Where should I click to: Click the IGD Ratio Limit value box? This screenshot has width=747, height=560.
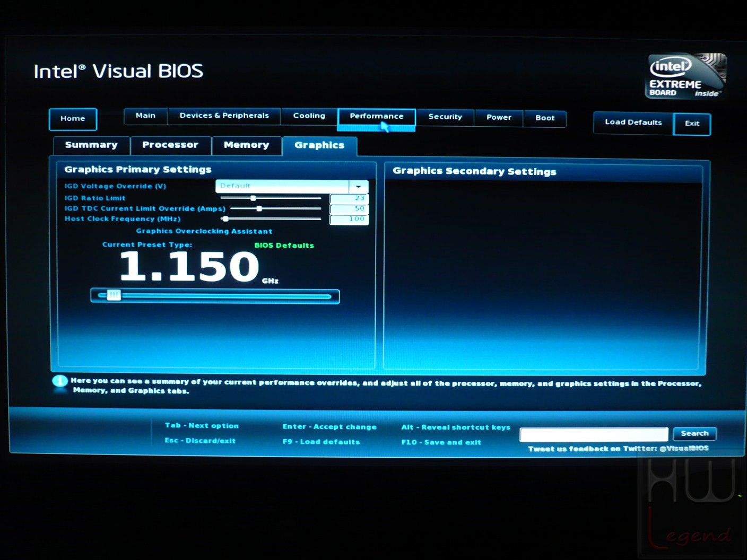[349, 198]
